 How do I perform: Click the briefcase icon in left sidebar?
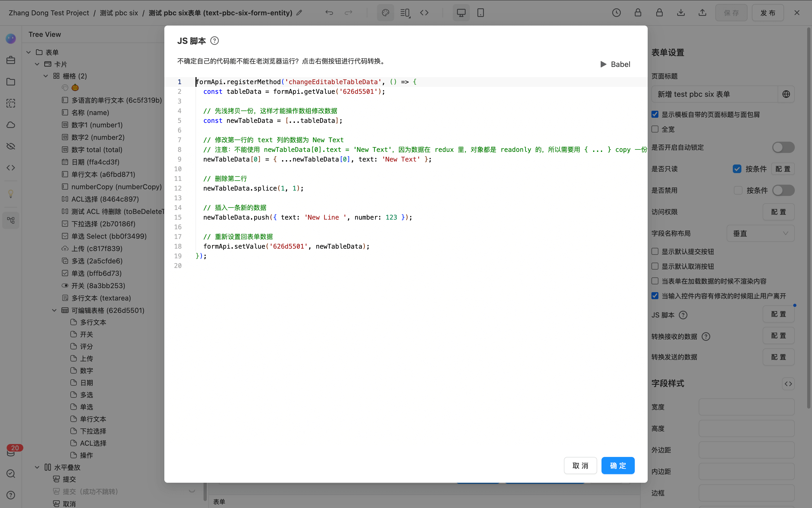(x=11, y=60)
